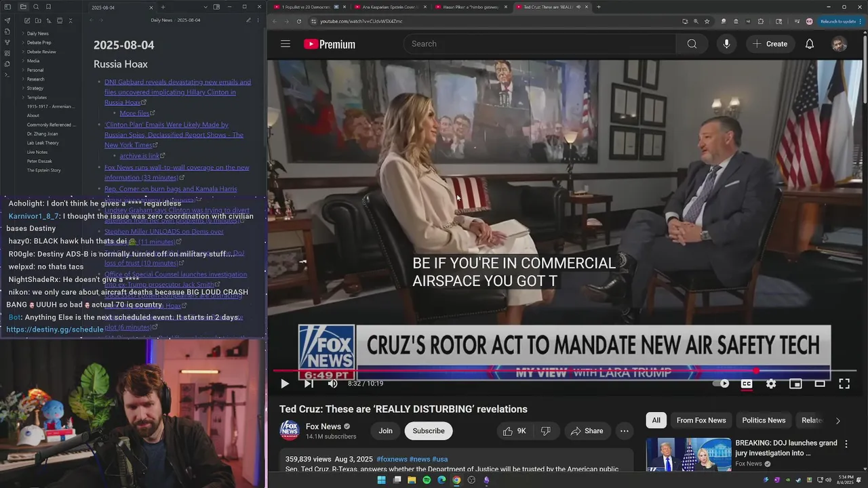The height and width of the screenshot is (488, 868).
Task: Skip to next video
Action: tap(309, 384)
